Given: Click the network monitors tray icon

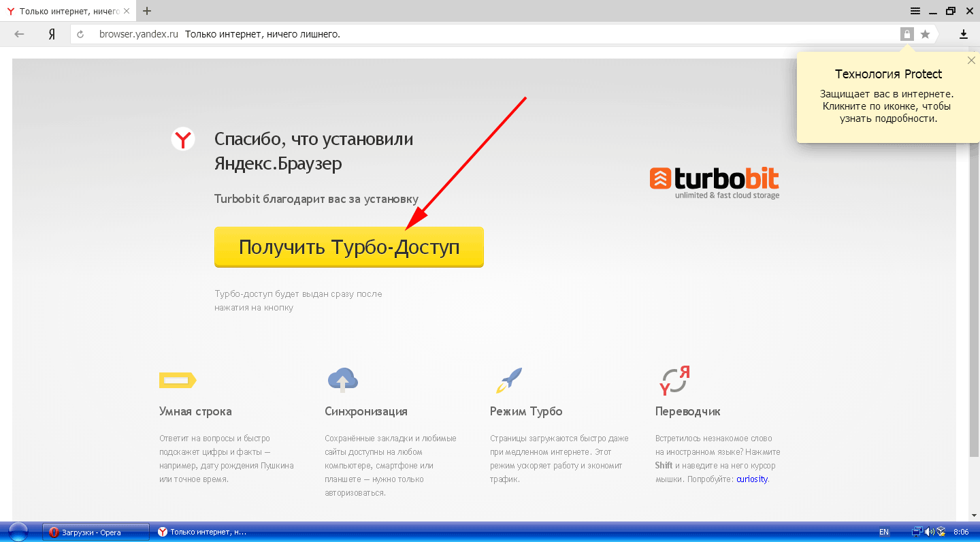Looking at the screenshot, I should (x=917, y=532).
